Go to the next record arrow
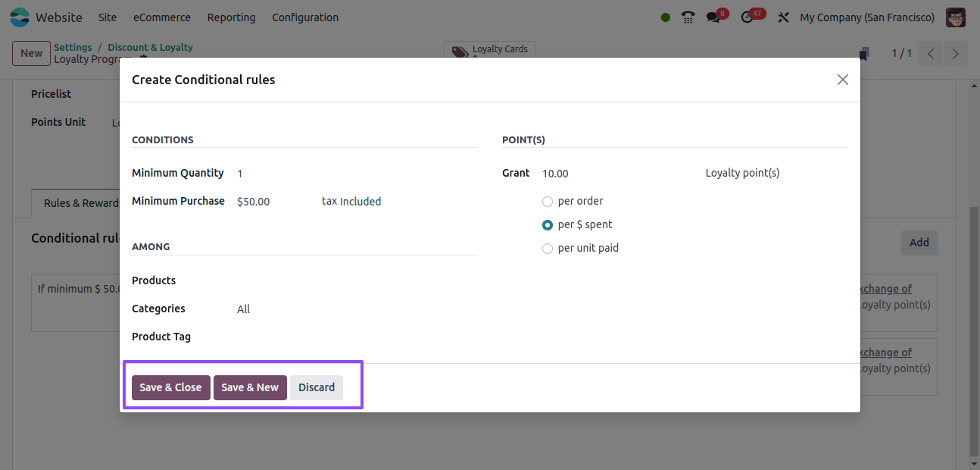This screenshot has height=470, width=980. [956, 53]
